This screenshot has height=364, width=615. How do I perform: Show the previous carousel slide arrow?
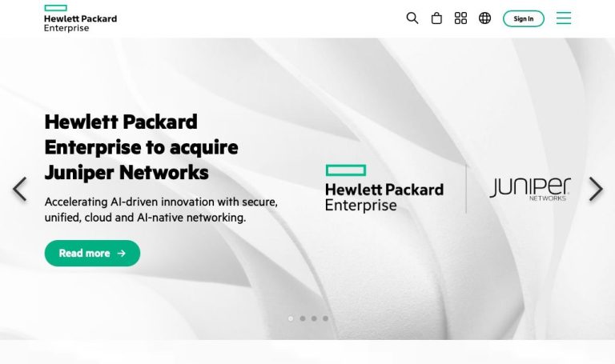coord(19,190)
